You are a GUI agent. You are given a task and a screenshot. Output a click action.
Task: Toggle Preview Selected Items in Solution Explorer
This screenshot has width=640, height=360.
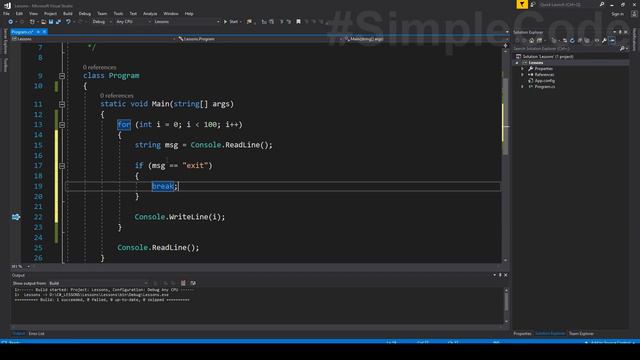tap(612, 40)
